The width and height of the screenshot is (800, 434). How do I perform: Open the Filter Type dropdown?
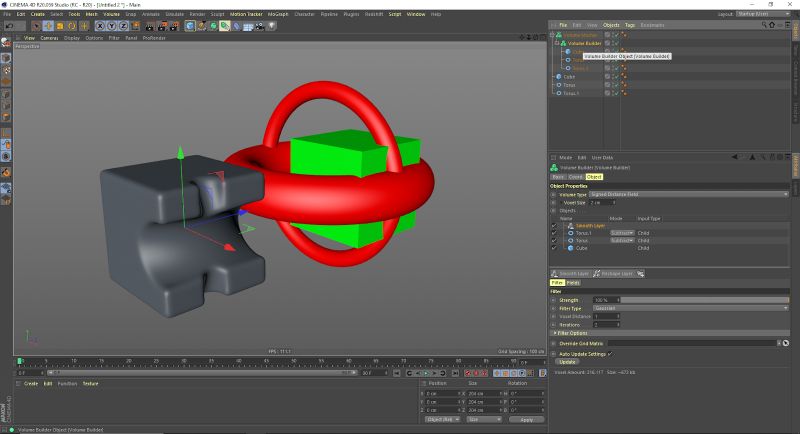(688, 308)
